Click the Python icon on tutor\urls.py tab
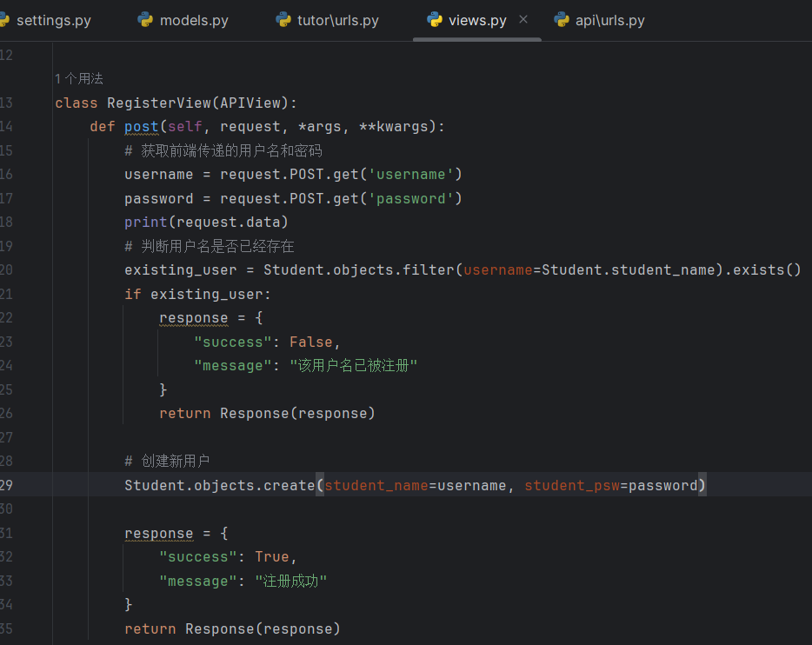 [x=283, y=19]
